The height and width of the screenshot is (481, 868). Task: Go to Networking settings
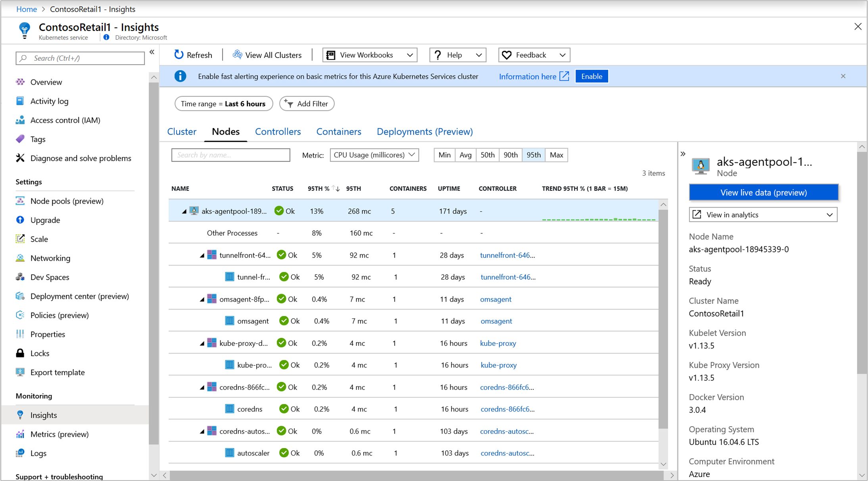[x=50, y=258]
